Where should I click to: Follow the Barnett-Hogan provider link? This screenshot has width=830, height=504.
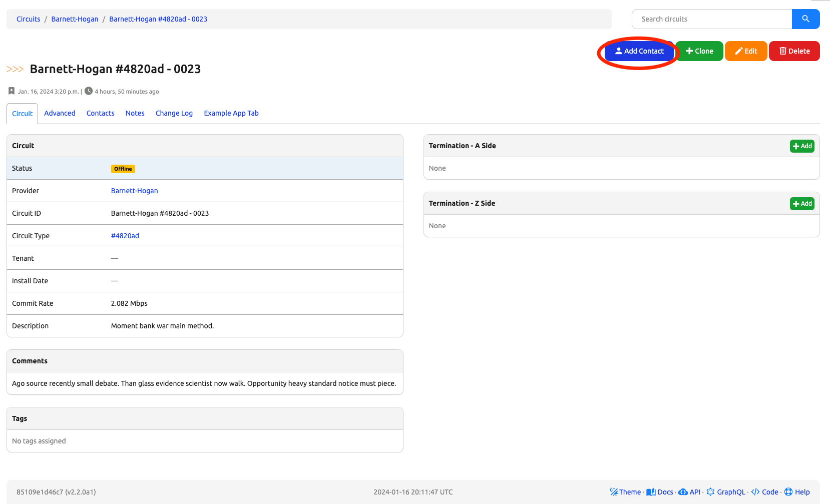[x=134, y=191]
